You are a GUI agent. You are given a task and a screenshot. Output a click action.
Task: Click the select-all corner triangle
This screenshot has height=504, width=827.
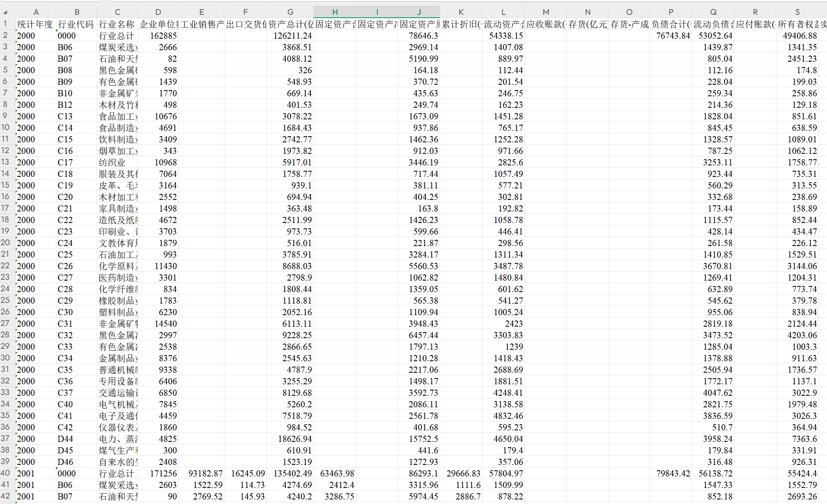(5, 12)
